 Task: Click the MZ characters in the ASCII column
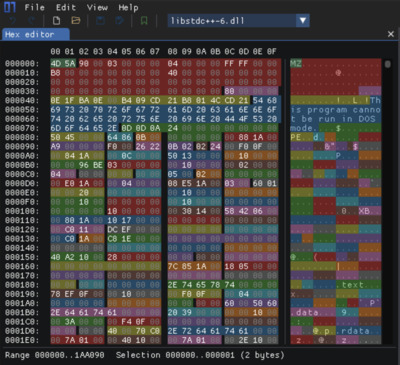click(296, 63)
